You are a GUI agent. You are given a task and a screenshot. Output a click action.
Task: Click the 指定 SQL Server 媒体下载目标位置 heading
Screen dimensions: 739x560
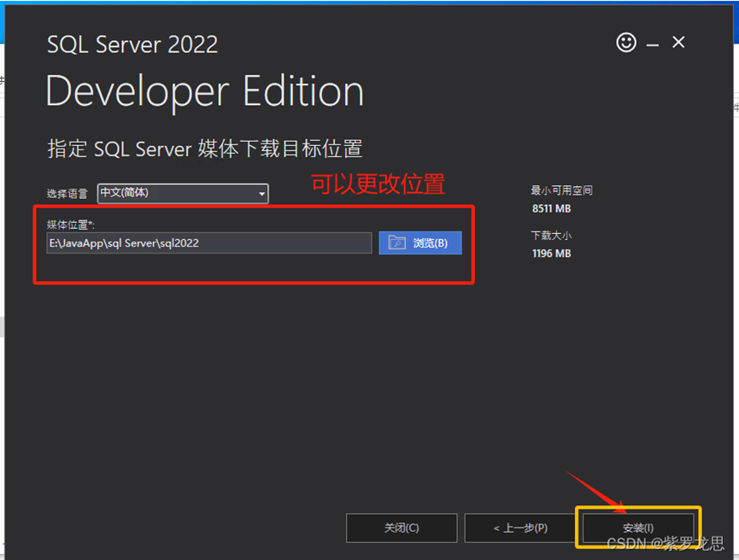pos(205,149)
